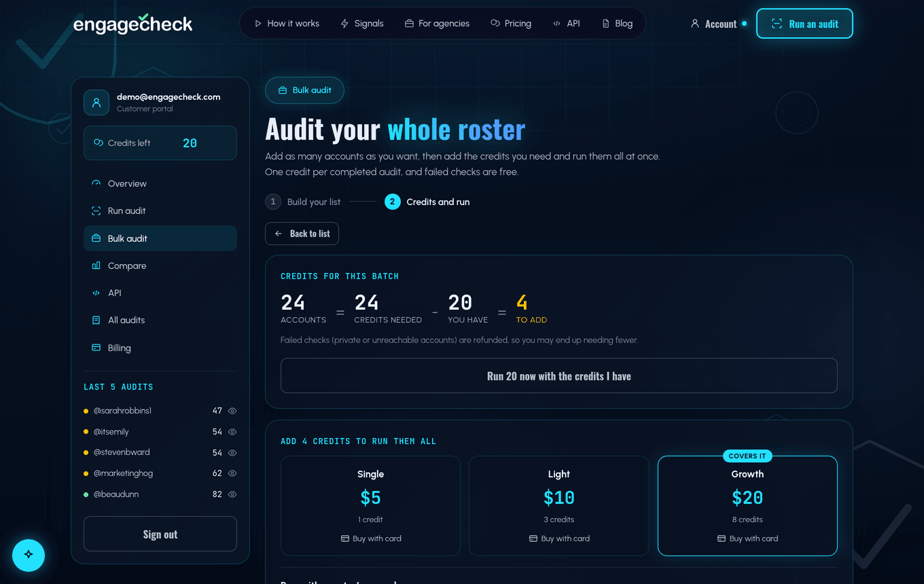The width and height of the screenshot is (924, 584).
Task: View @sarahrobbins1 audit eye icon
Action: point(232,411)
